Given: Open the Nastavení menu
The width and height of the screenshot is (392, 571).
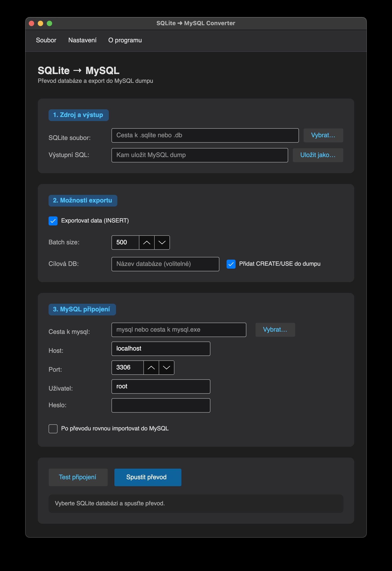Looking at the screenshot, I should (x=82, y=40).
